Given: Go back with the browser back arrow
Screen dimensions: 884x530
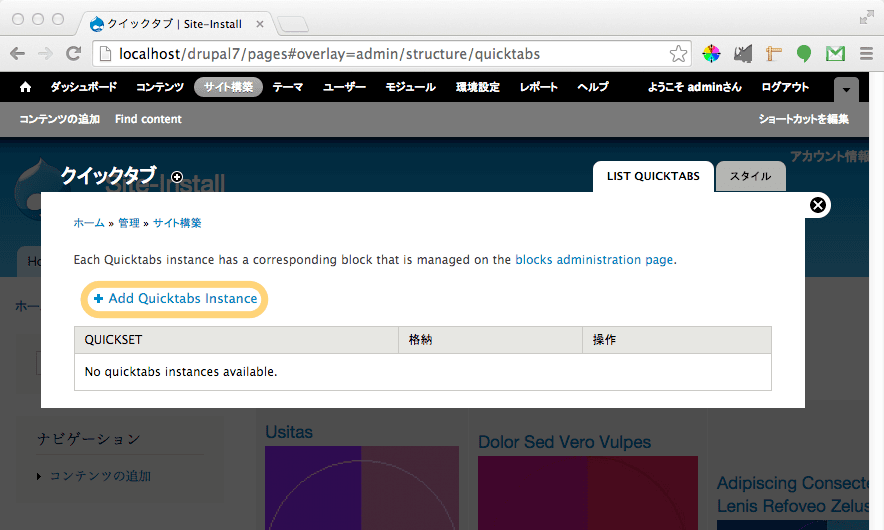Looking at the screenshot, I should pos(17,54).
